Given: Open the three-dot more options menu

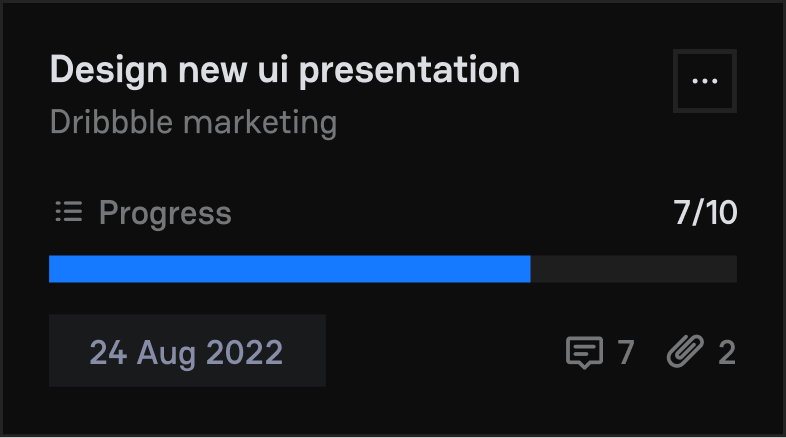Looking at the screenshot, I should [705, 81].
